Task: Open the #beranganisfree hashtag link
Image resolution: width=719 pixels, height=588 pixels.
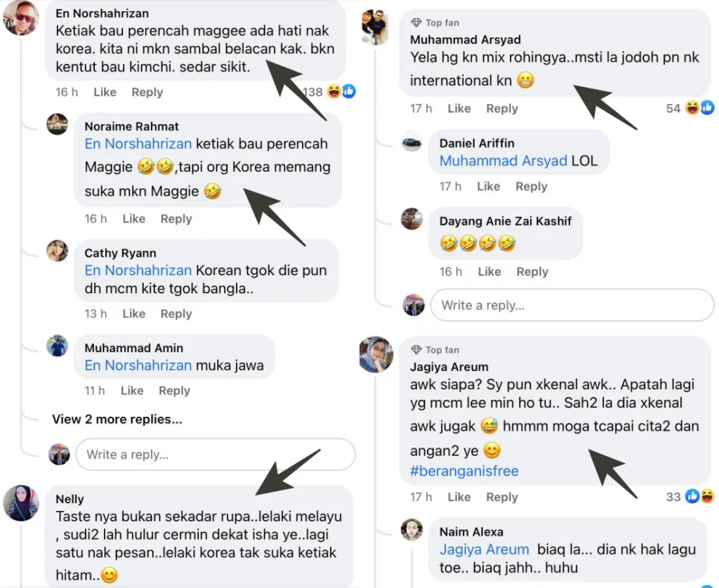Action: pyautogui.click(x=464, y=471)
